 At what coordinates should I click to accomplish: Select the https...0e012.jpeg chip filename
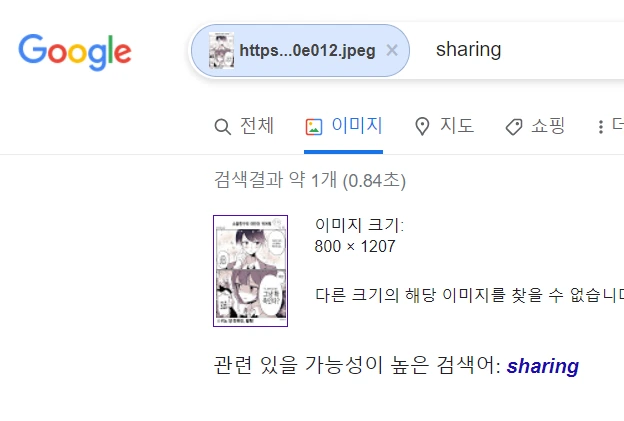coord(307,51)
